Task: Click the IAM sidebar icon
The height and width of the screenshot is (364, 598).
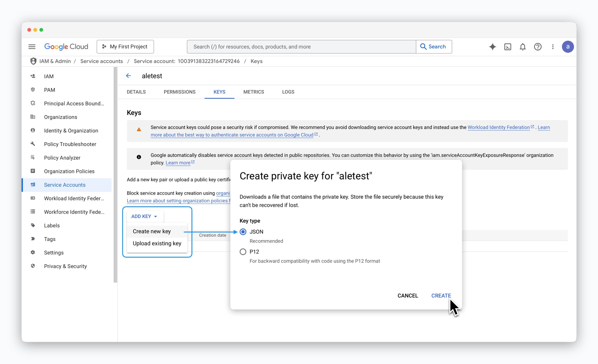Action: (x=33, y=76)
